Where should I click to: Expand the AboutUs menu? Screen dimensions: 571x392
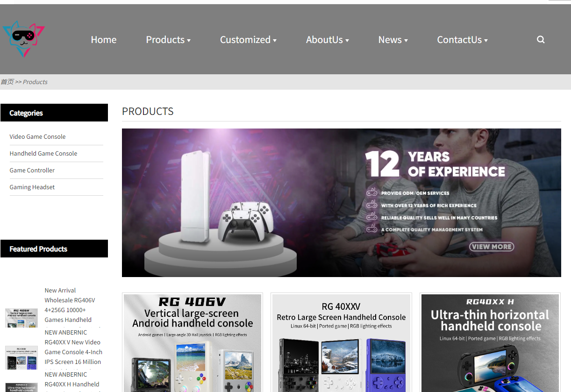tap(327, 40)
